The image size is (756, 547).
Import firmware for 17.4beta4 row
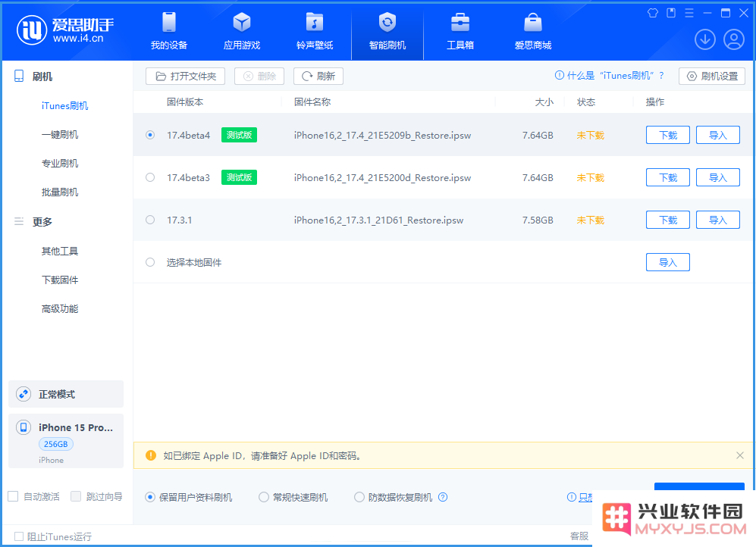718,135
